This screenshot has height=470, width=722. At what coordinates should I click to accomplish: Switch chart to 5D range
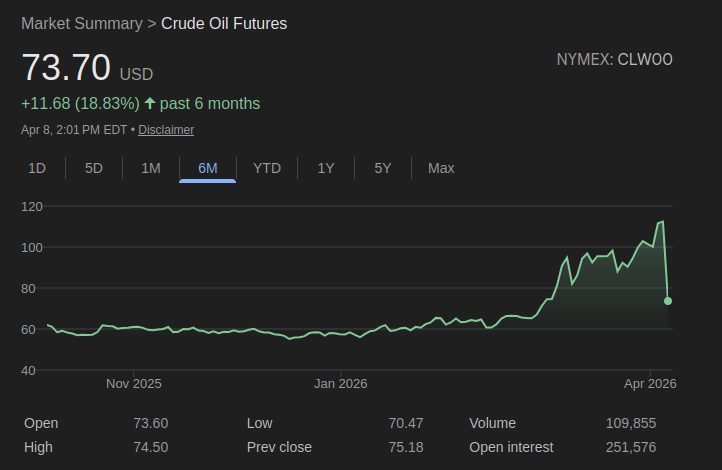93,168
